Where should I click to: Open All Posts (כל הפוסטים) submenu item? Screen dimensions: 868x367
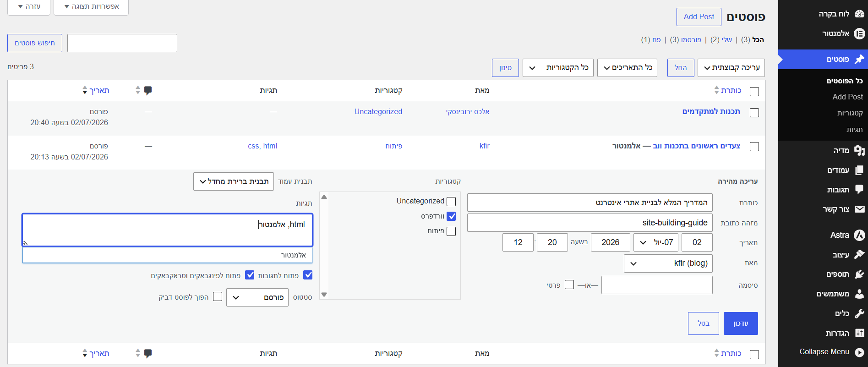(845, 81)
